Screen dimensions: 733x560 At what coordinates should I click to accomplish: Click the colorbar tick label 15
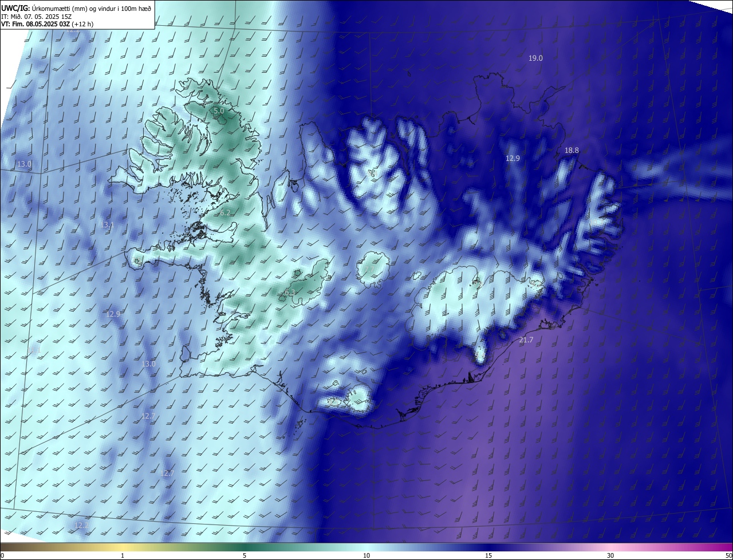point(488,555)
